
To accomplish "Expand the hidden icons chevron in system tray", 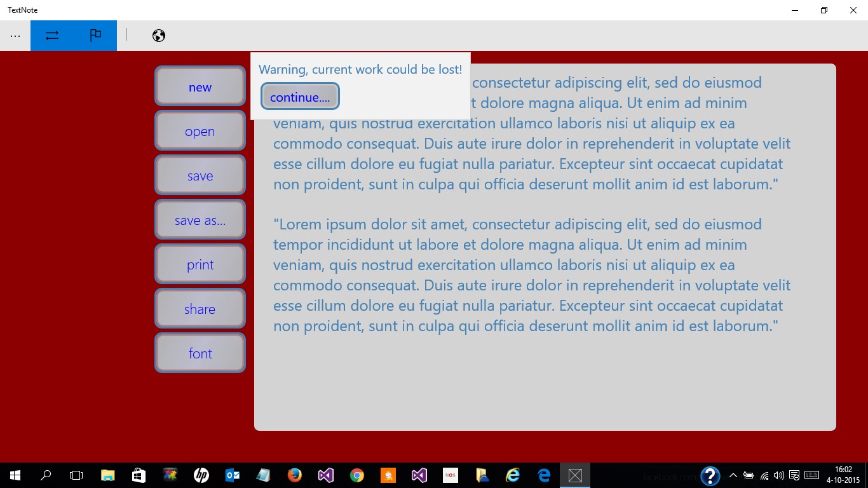I will click(x=733, y=475).
